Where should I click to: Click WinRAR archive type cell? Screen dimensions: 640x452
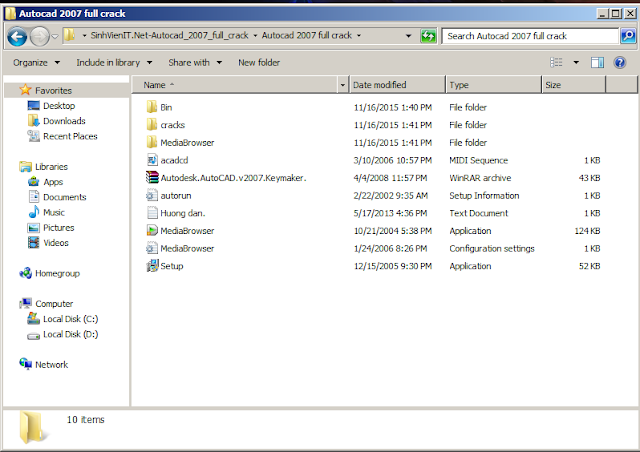pos(480,178)
